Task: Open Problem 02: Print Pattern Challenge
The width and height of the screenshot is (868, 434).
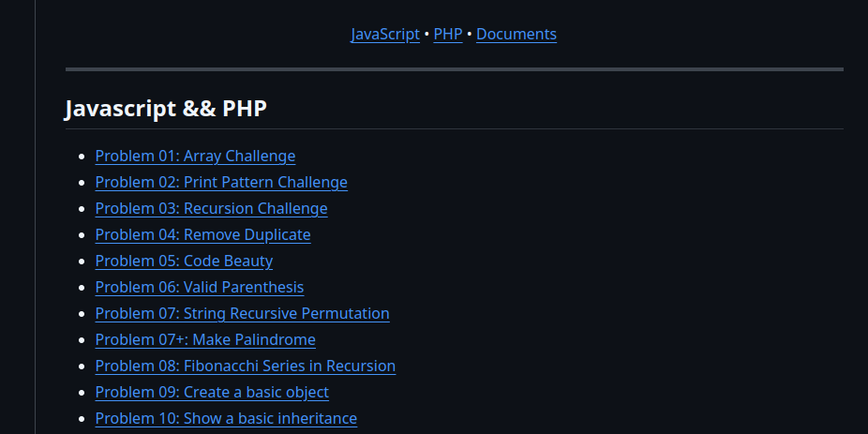Action: [x=221, y=182]
